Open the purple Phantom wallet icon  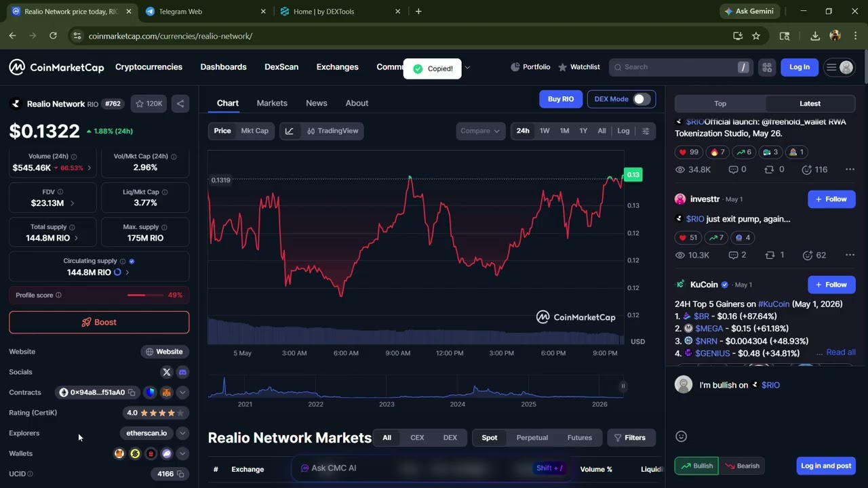pyautogui.click(x=167, y=453)
